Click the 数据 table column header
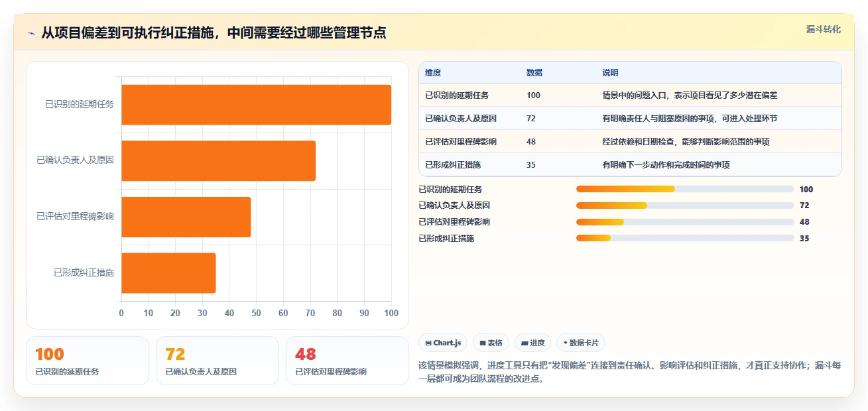This screenshot has width=868, height=411. point(534,72)
